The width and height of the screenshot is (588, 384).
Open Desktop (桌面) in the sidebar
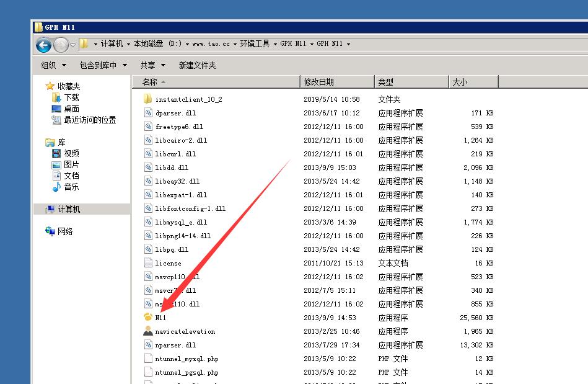point(71,109)
